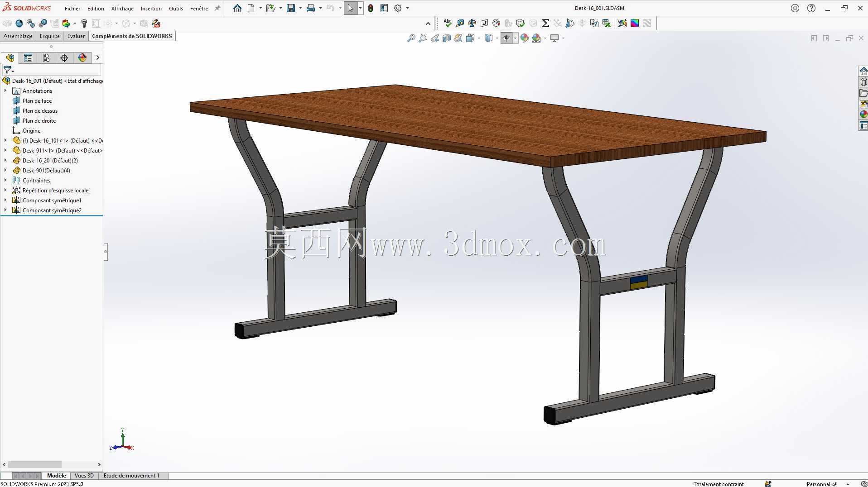Open the SOLIDWORKS Resources home icon in task pane
868x487 pixels.
coord(863,71)
